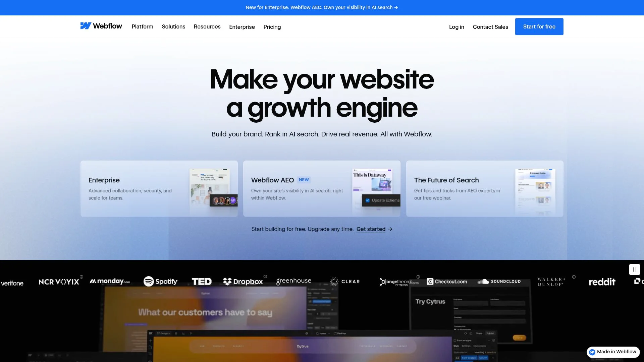644x362 pixels.
Task: Click the This is Dataway thumbnail
Action: click(372, 181)
